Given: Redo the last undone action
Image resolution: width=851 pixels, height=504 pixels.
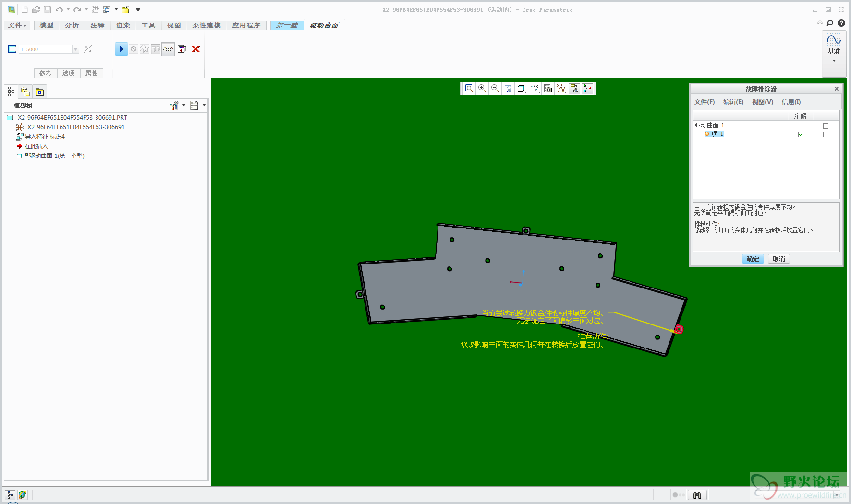Looking at the screenshot, I should (x=77, y=10).
